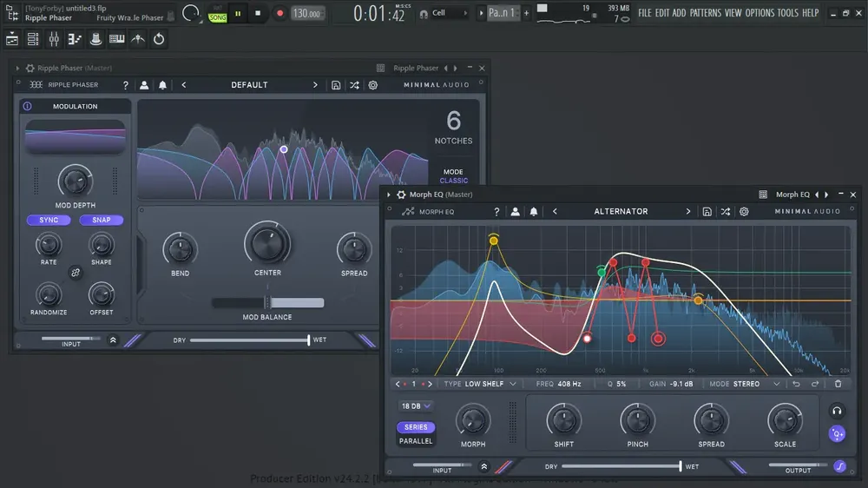Save the Morph EQ preset
Screen dimensions: 868x488
(x=707, y=212)
